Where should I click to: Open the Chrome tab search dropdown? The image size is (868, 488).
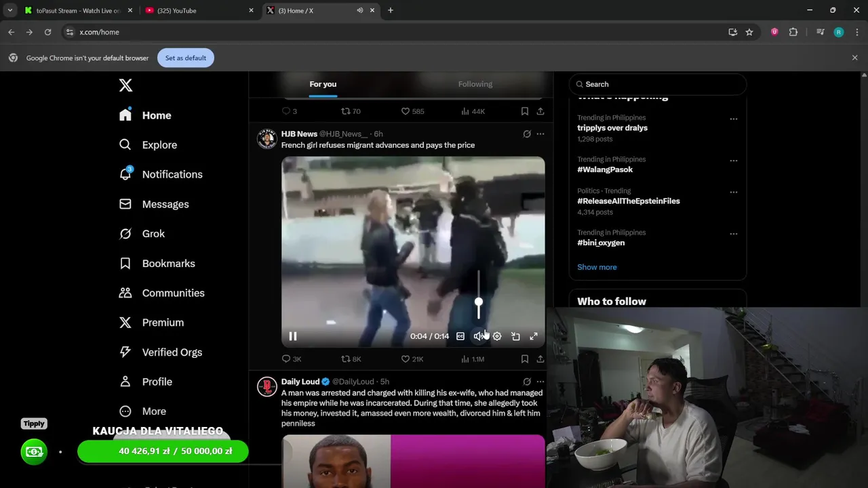[x=9, y=10]
